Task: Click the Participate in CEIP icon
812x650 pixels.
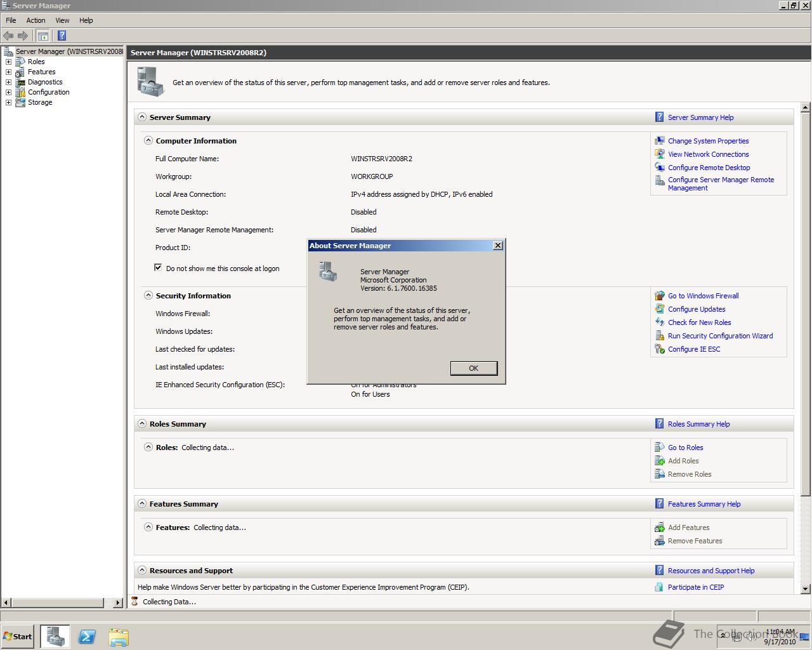Action: 660,587
